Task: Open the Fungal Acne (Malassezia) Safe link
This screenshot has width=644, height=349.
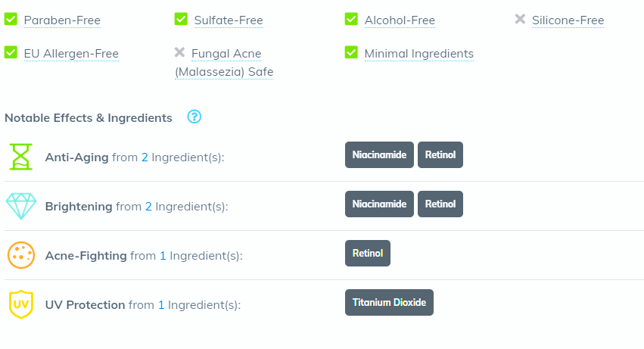Action: click(x=224, y=63)
